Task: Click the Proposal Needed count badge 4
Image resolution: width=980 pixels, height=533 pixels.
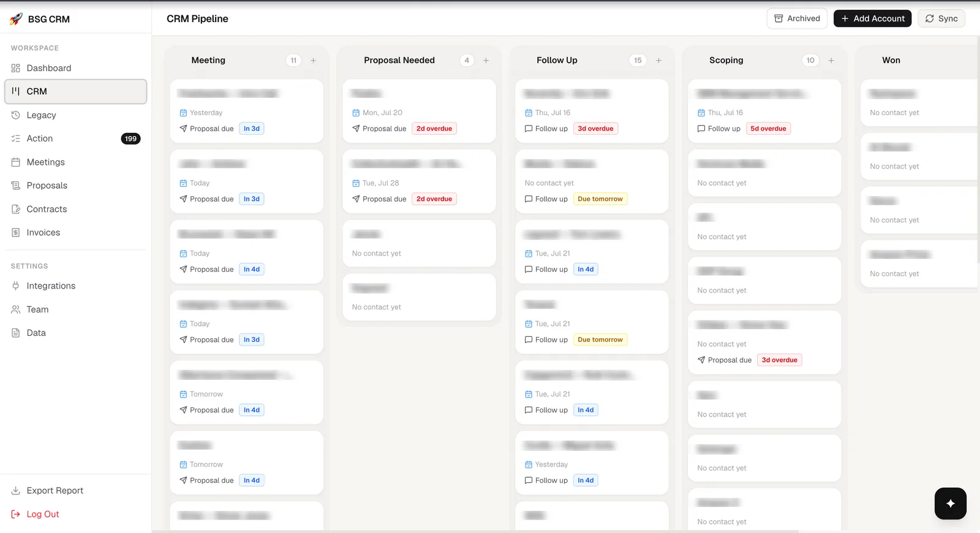Action: tap(467, 61)
